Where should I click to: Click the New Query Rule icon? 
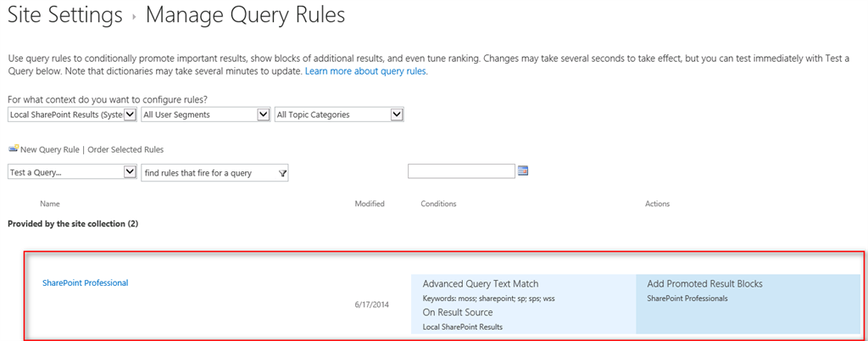click(13, 148)
